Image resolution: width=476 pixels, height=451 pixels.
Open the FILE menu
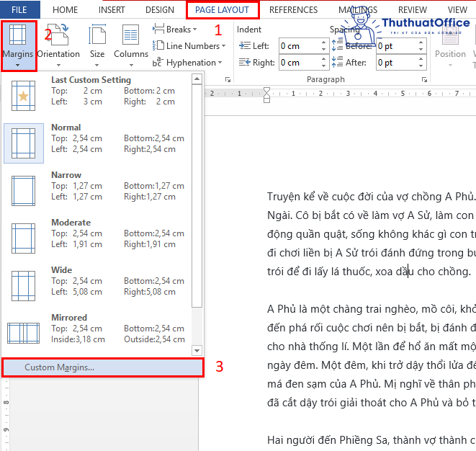pos(19,10)
